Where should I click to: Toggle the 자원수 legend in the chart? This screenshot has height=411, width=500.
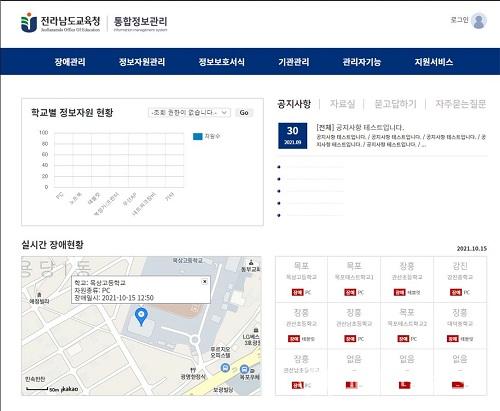(206, 136)
